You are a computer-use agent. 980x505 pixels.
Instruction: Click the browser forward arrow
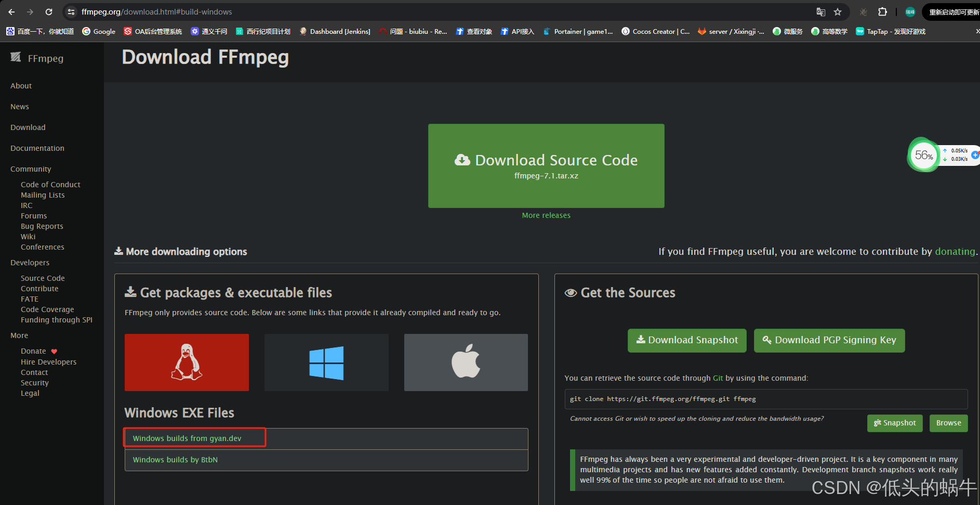tap(30, 11)
